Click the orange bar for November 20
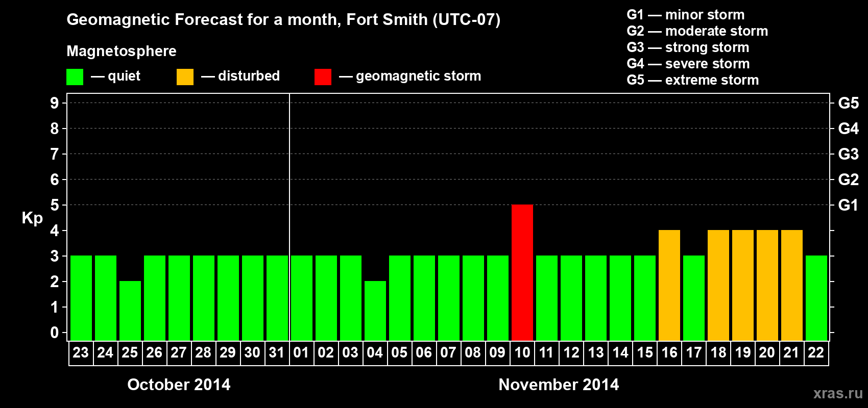 (767, 285)
